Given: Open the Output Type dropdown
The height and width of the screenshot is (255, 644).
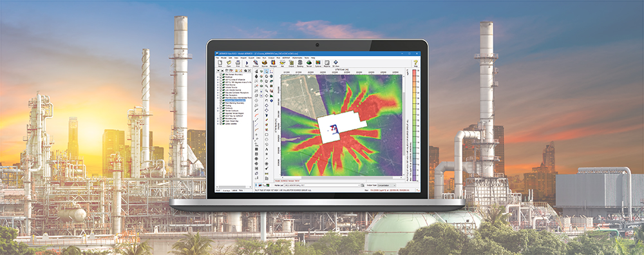Looking at the screenshot, I should (x=386, y=185).
